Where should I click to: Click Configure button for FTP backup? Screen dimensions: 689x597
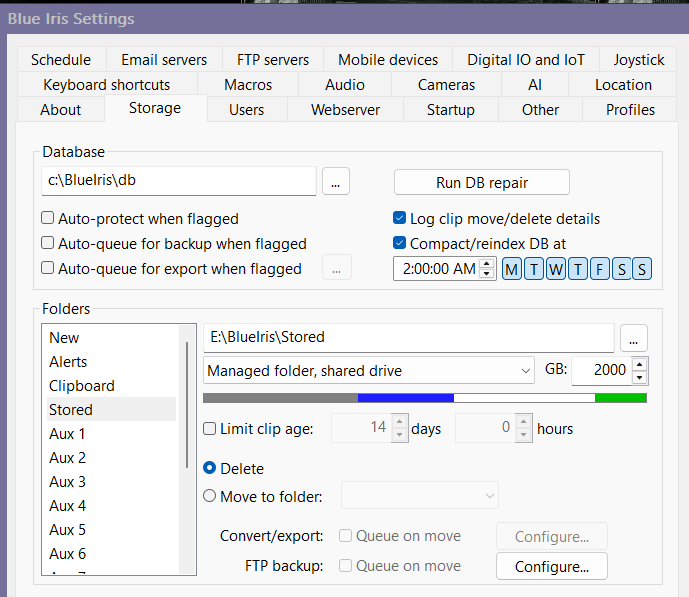551,566
